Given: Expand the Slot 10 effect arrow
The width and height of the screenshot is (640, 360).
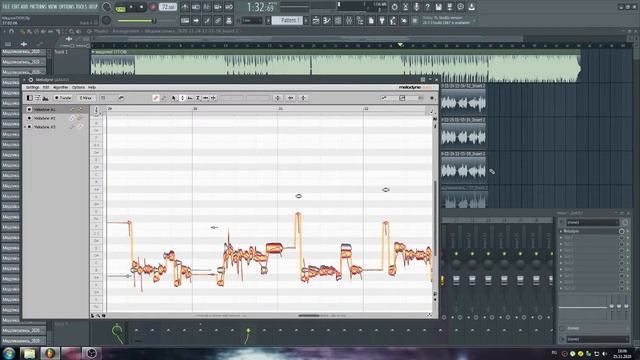Looking at the screenshot, I should [561, 288].
